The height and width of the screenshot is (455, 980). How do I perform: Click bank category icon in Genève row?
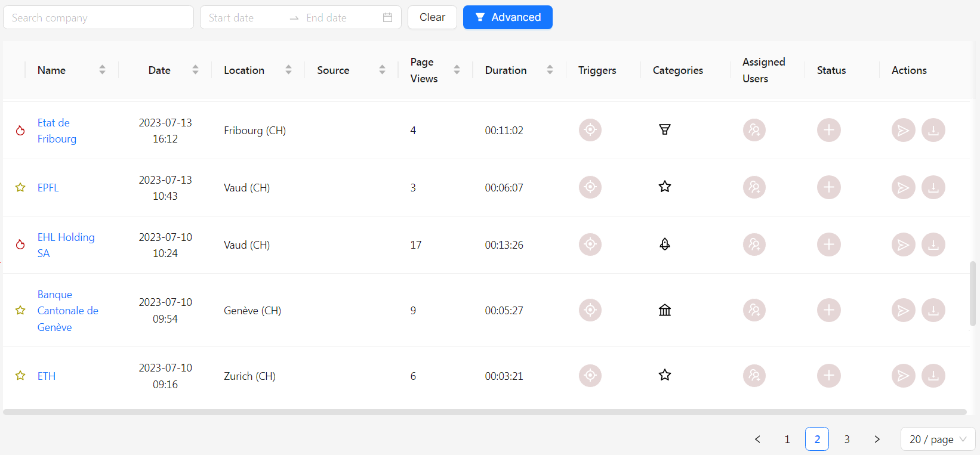coord(665,310)
